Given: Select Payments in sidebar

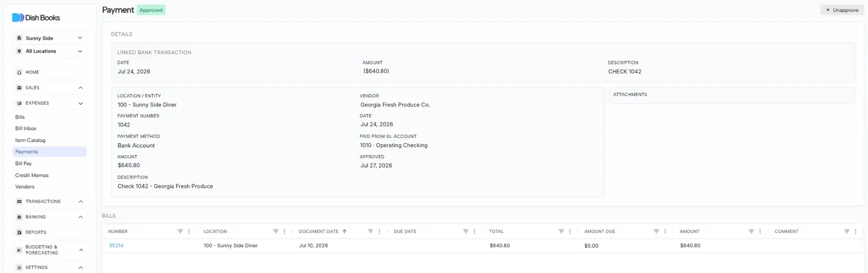Looking at the screenshot, I should pyautogui.click(x=49, y=152).
